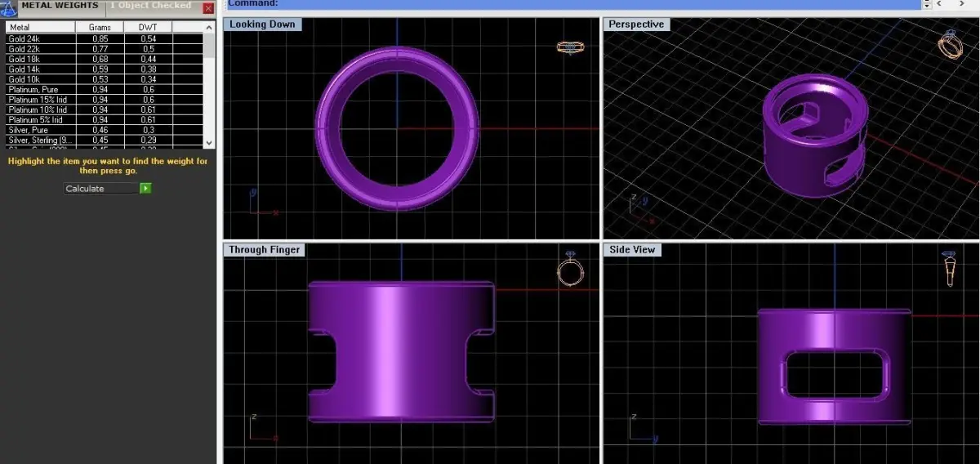Click the ring icon in Through Finger viewport

click(x=571, y=270)
